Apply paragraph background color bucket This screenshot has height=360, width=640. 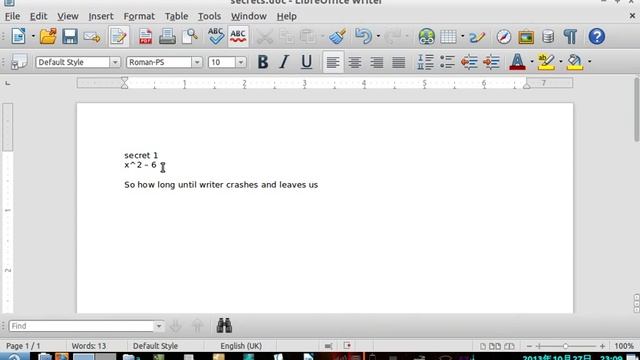[575, 62]
